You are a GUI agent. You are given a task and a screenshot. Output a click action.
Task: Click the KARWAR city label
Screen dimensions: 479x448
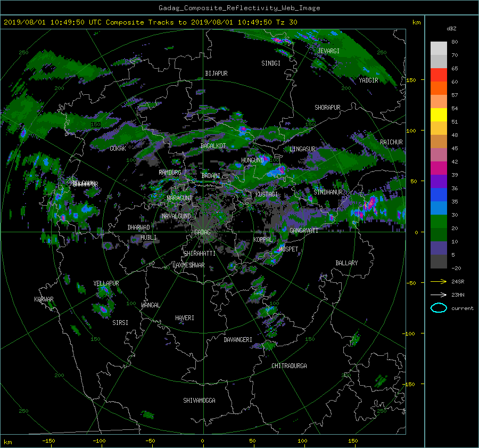(44, 299)
